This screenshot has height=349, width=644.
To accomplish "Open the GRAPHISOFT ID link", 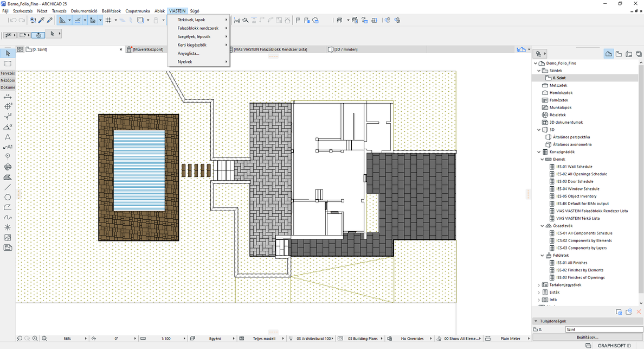I will tap(614, 346).
